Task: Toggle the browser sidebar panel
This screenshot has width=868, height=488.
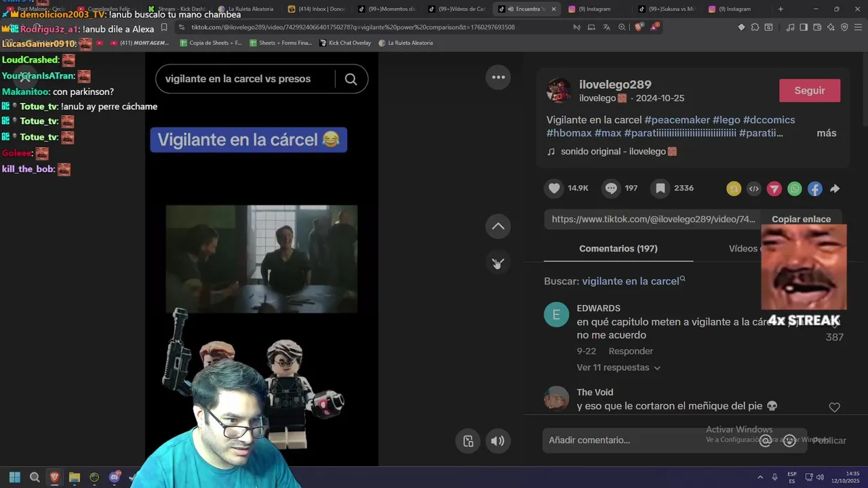Action: (804, 27)
